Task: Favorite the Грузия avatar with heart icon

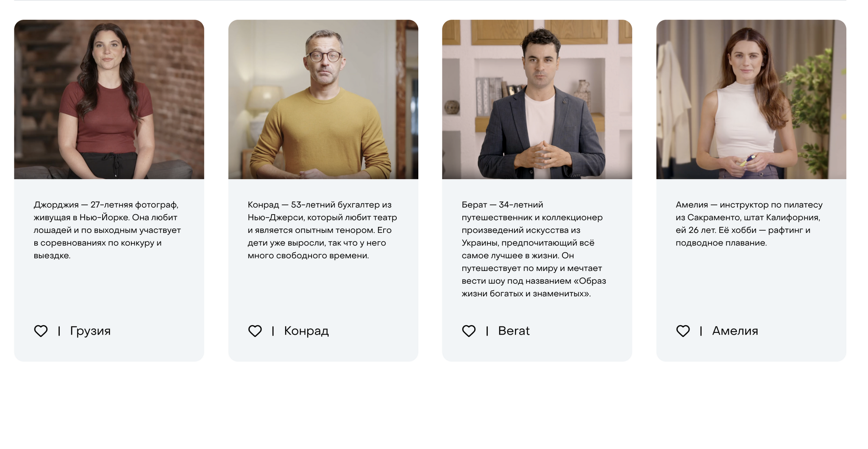Action: [41, 331]
